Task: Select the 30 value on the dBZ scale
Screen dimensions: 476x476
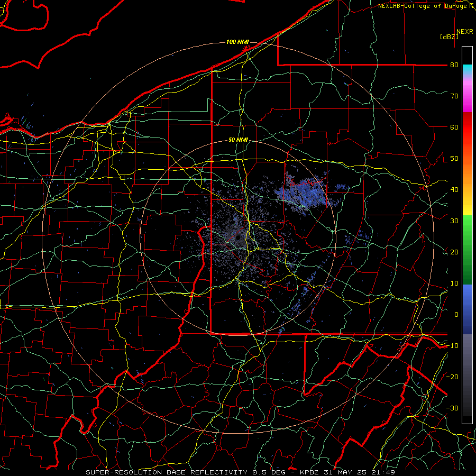Action: 454,221
